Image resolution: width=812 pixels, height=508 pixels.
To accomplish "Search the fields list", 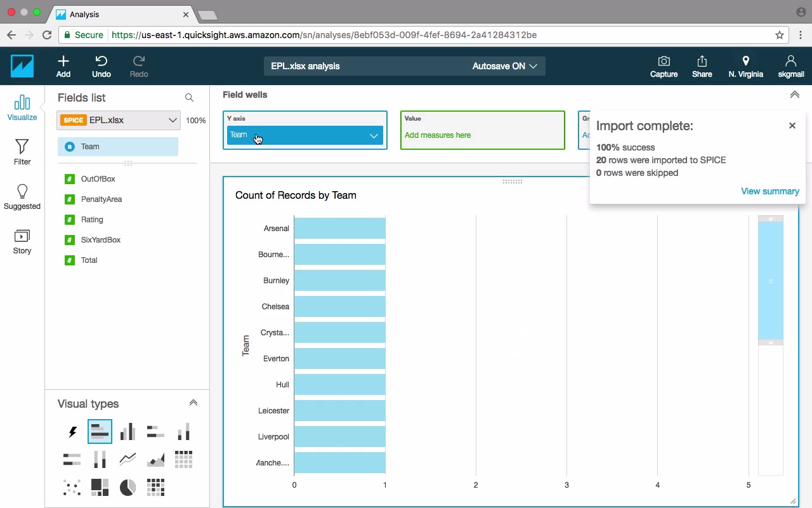I will (189, 98).
